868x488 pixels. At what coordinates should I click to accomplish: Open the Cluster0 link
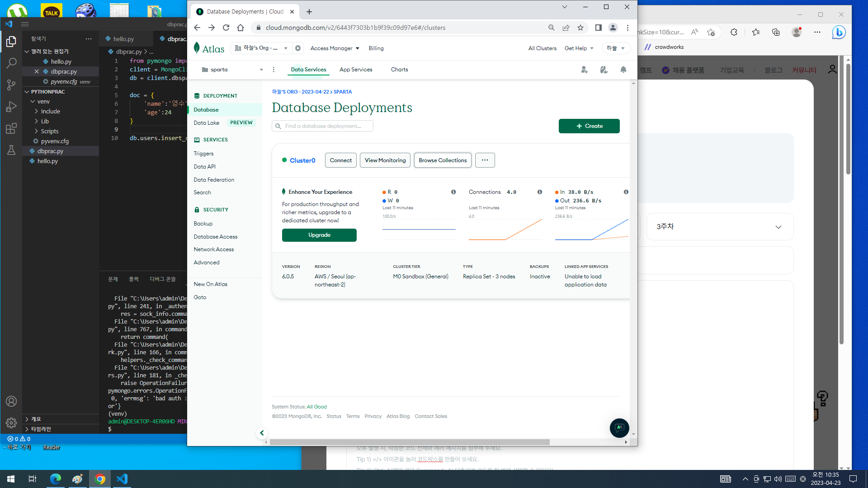tap(302, 160)
